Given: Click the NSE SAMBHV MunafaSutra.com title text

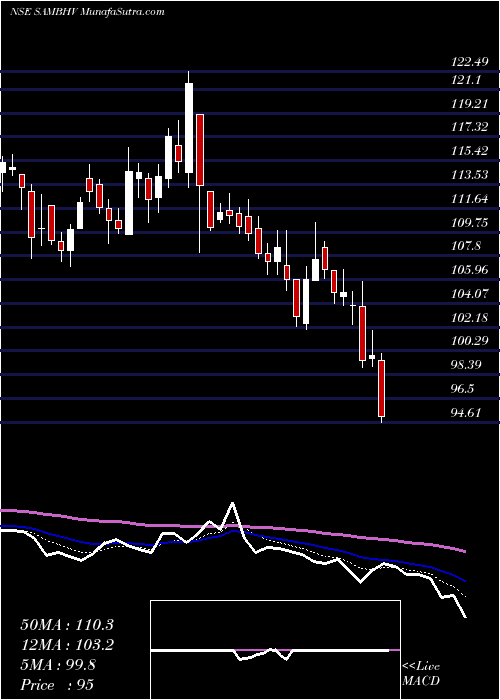Looking at the screenshot, I should click(x=87, y=12).
